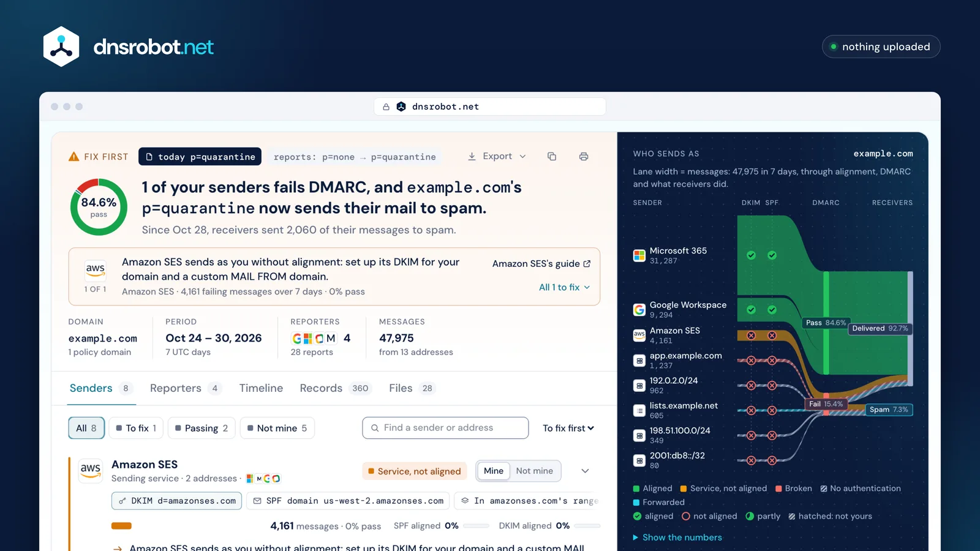980x551 pixels.
Task: Expand All 1 to fix list
Action: pos(564,287)
